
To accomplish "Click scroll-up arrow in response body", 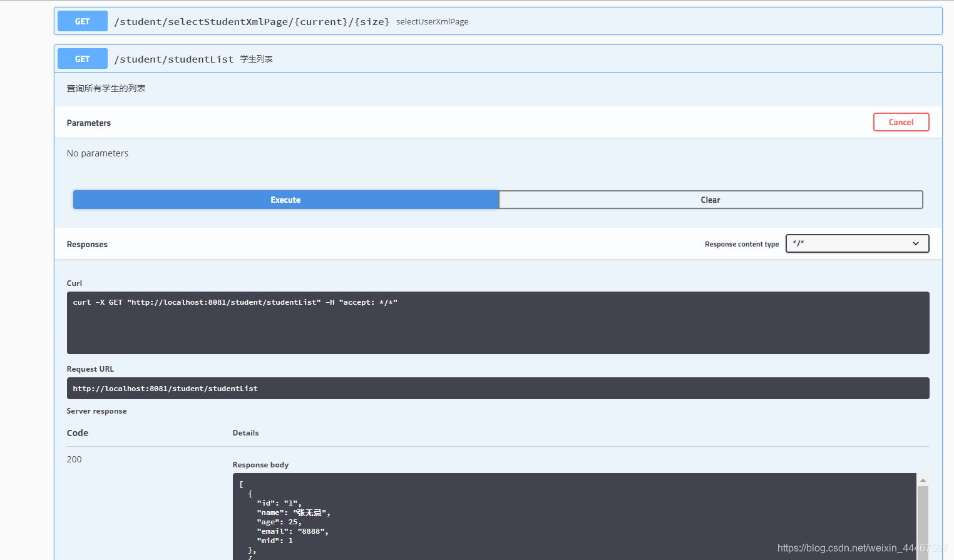I will [923, 481].
